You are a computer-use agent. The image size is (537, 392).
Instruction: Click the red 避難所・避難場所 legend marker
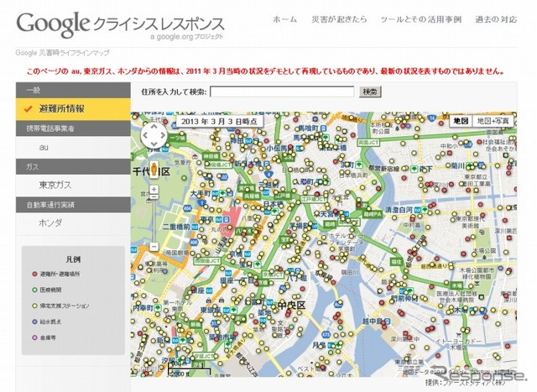click(x=34, y=274)
